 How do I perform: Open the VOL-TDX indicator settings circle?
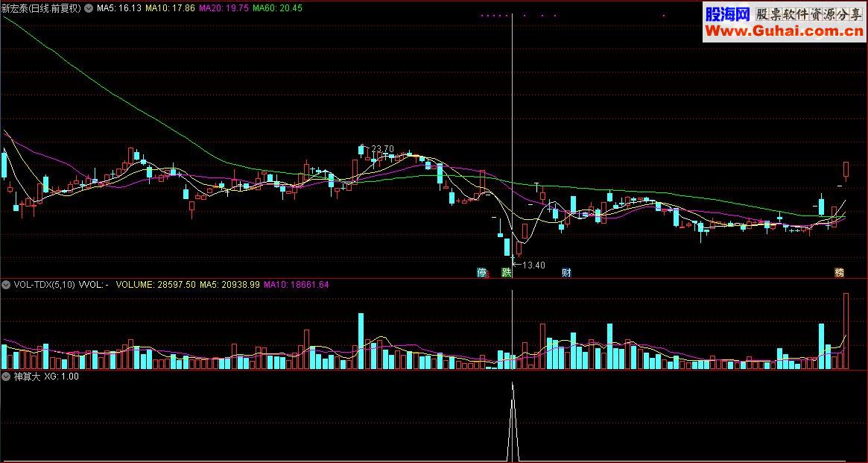6,285
